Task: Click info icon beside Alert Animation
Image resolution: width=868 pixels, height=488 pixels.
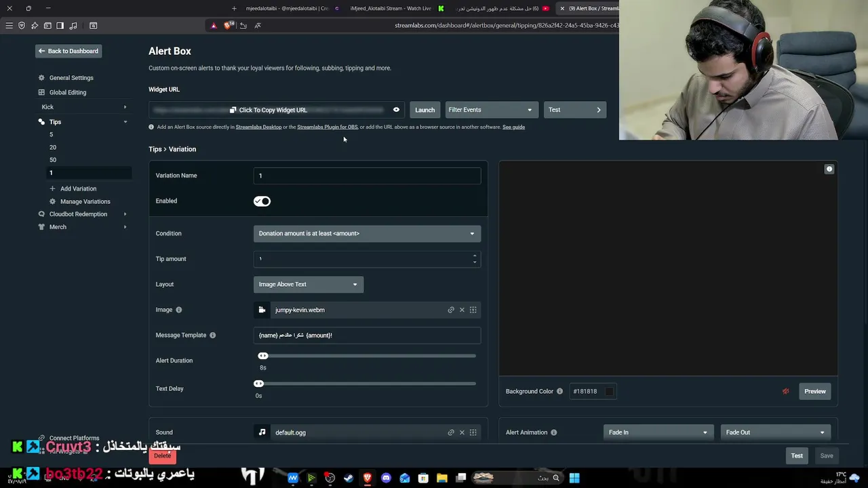Action: [x=553, y=432]
